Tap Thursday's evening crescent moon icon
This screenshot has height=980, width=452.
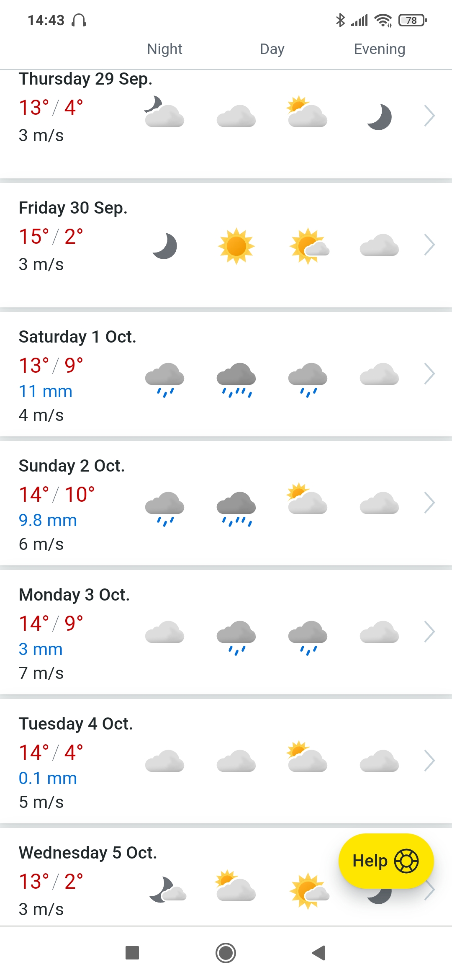[379, 117]
